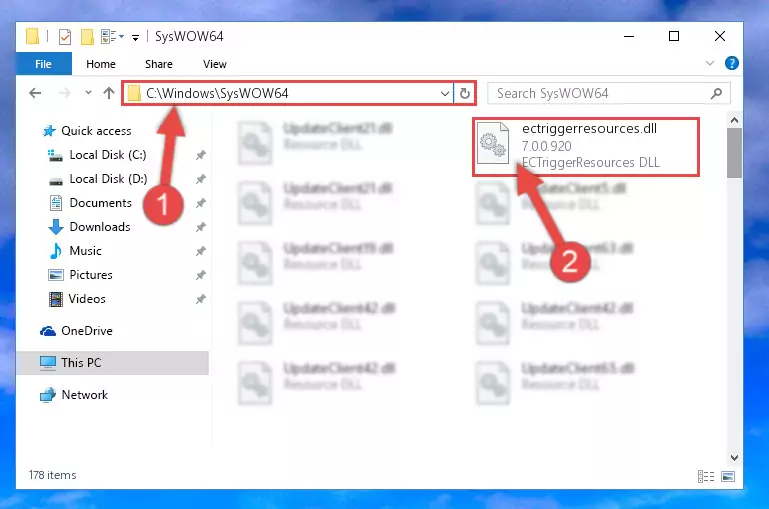769x509 pixels.
Task: Click the scrollbar down arrow
Action: (734, 458)
